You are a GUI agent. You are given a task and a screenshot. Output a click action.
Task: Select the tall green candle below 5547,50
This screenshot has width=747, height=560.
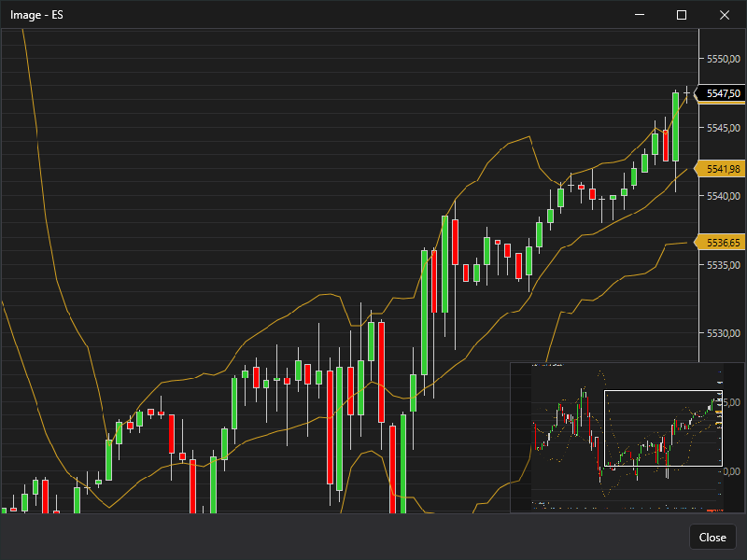(x=675, y=126)
